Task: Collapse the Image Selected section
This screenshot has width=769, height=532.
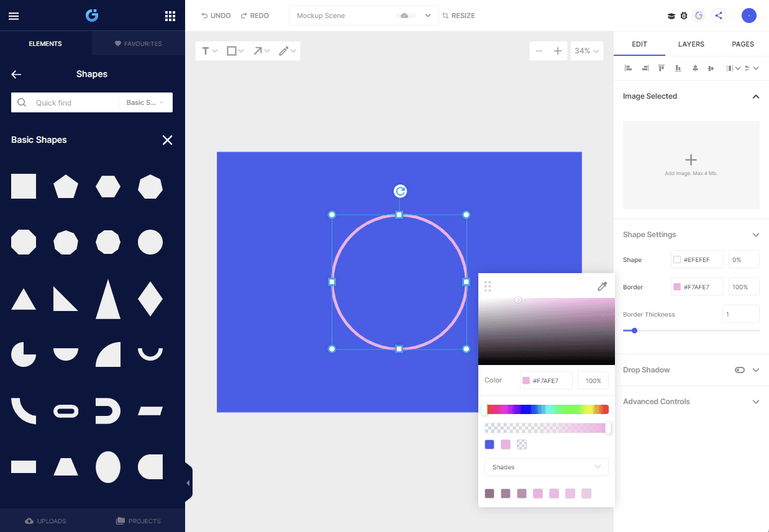Action: 756,97
